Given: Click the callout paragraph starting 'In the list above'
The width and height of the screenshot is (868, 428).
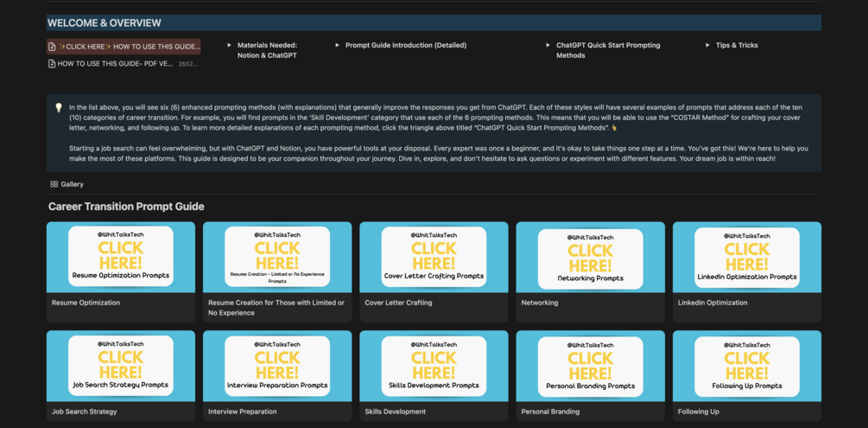Looking at the screenshot, I should 435,118.
